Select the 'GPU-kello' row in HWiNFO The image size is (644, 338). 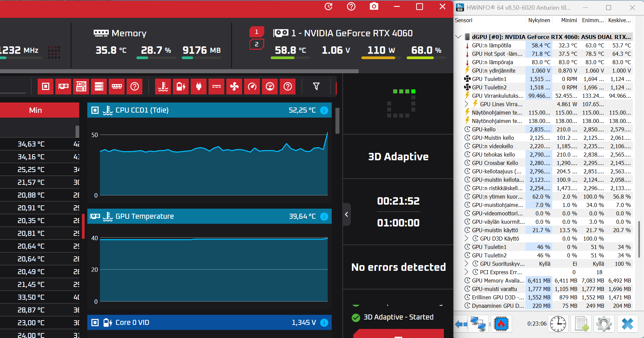[x=548, y=129]
